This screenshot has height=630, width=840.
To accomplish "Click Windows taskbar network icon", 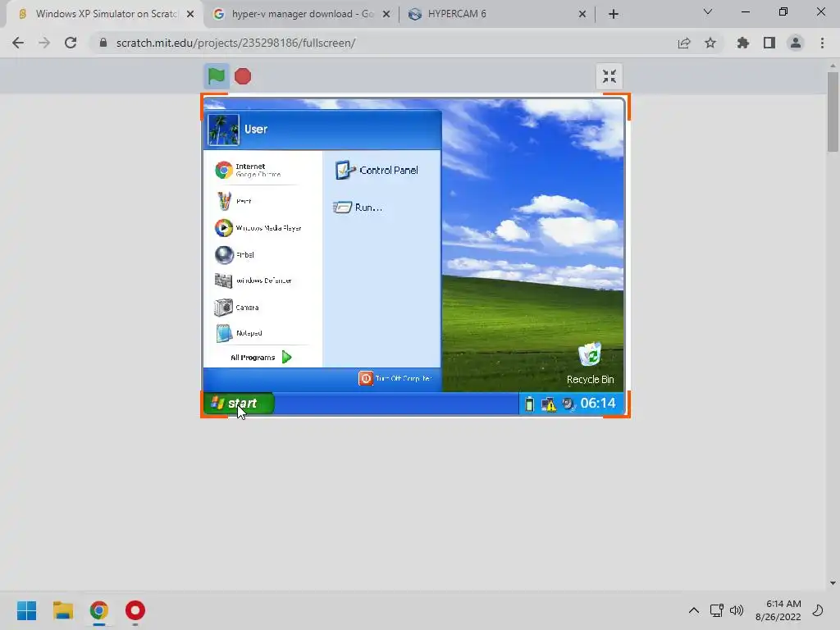I will [717, 610].
